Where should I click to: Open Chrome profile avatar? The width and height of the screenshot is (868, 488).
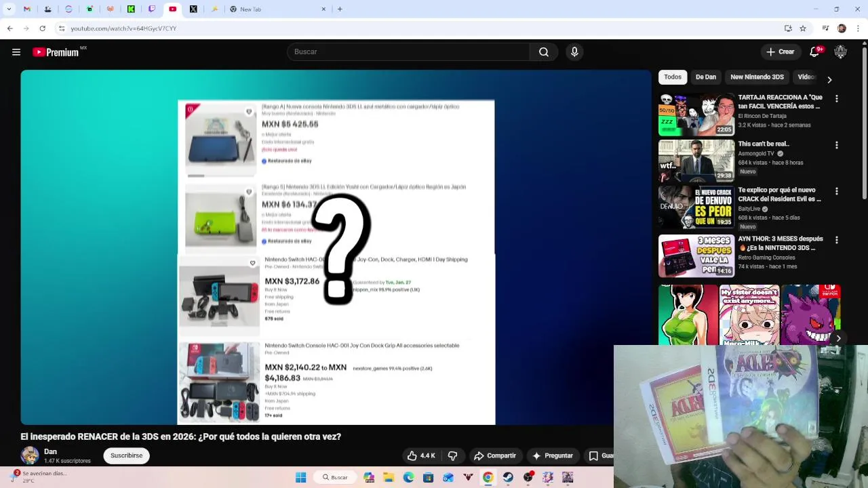pyautogui.click(x=842, y=28)
